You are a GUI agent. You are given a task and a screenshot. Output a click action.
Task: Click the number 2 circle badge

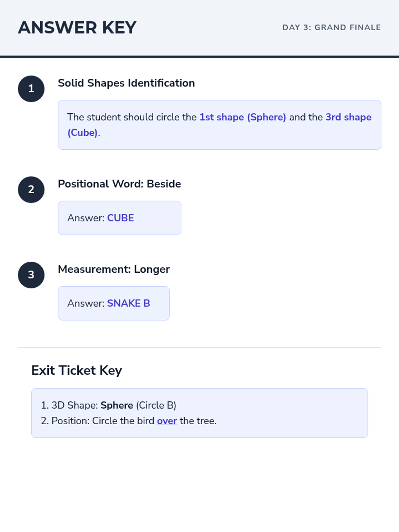(31, 190)
